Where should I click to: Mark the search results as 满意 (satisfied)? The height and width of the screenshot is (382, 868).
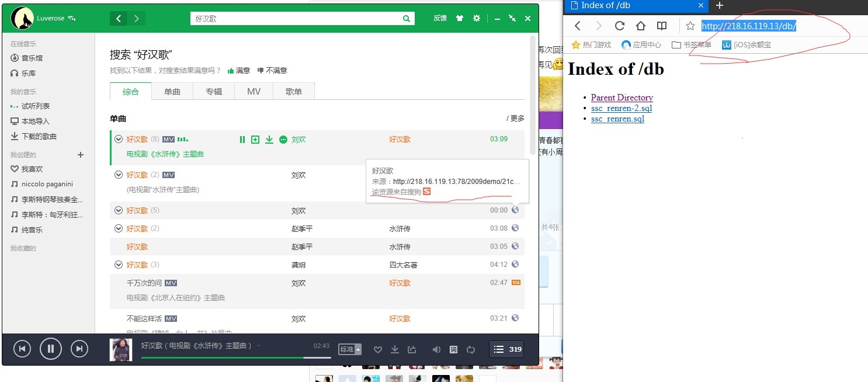239,71
